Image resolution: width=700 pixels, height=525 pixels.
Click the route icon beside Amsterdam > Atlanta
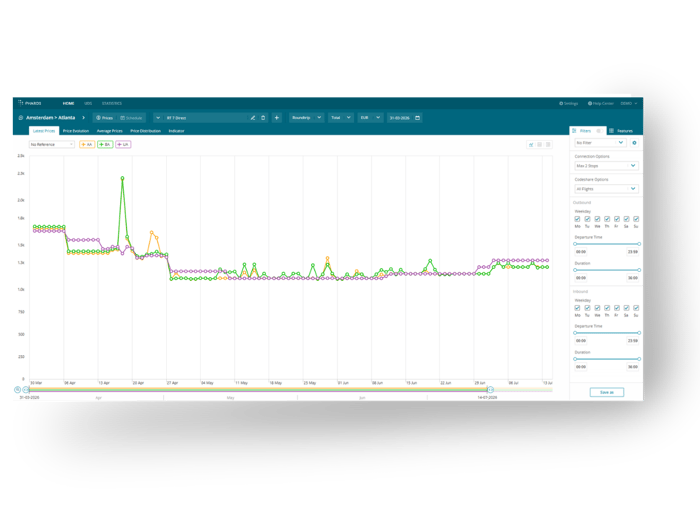(21, 118)
